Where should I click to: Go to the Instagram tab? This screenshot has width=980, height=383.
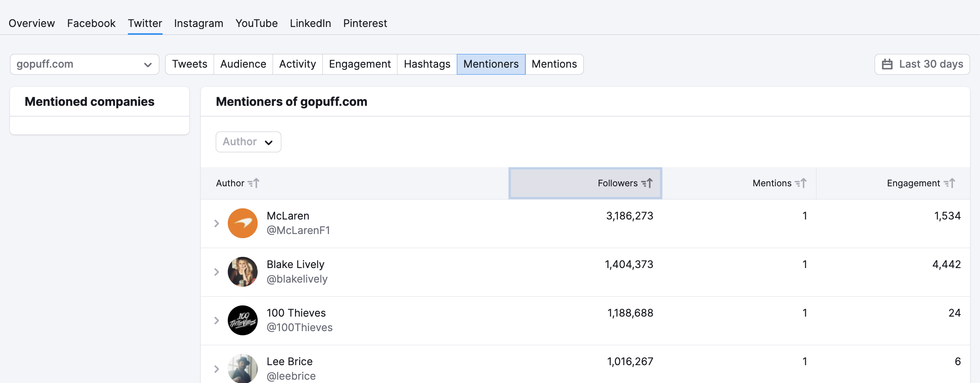[199, 23]
